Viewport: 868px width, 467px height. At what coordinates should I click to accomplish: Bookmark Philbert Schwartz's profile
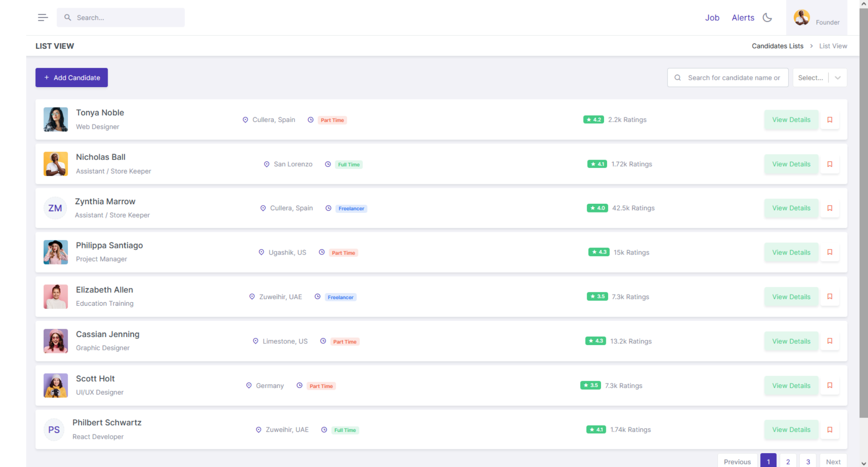pos(829,429)
